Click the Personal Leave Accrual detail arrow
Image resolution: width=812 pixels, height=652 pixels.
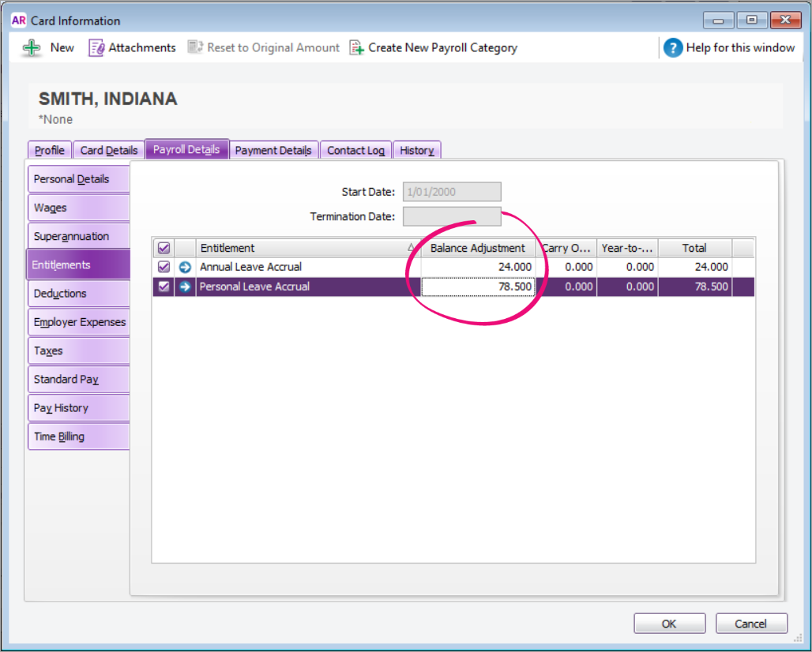coord(185,287)
